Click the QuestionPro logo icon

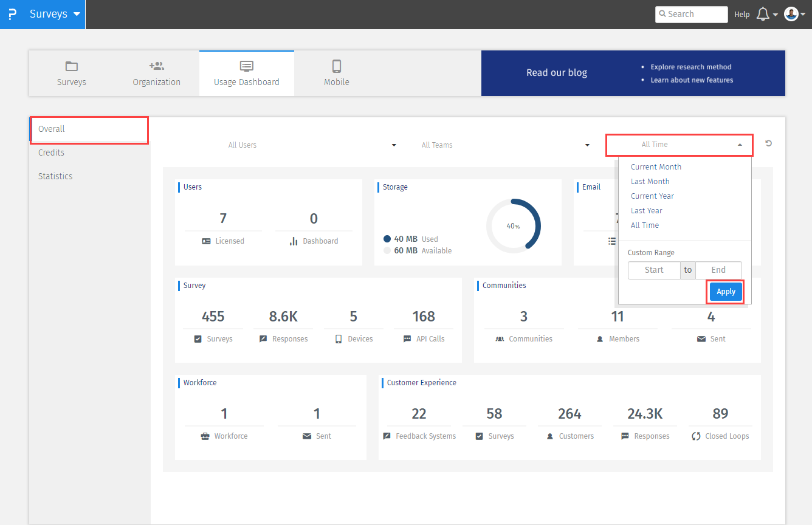(12, 14)
